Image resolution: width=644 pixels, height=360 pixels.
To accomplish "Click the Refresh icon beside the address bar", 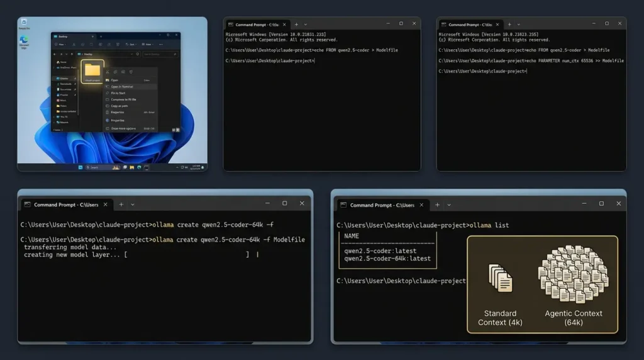I will coord(138,54).
